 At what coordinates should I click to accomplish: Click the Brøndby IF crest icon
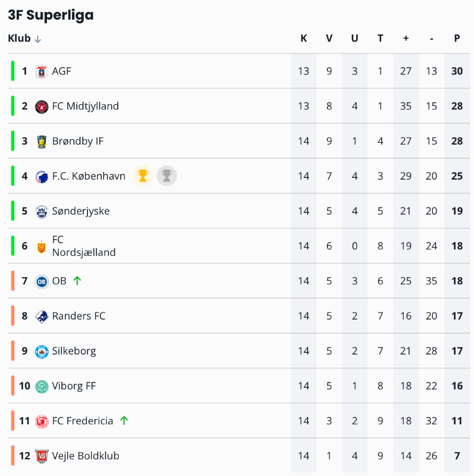pos(41,142)
